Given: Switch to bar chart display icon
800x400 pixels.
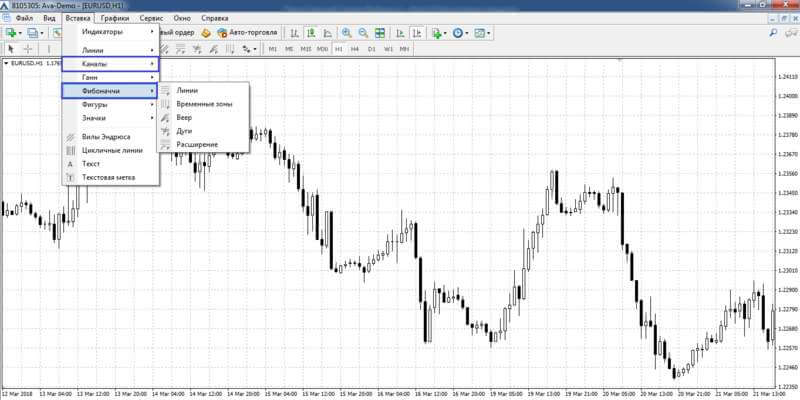Looking at the screenshot, I should [294, 33].
